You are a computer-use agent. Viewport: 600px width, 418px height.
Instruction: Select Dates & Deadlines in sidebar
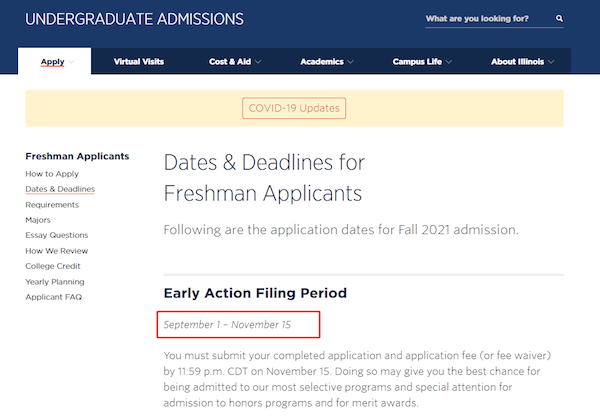[60, 189]
